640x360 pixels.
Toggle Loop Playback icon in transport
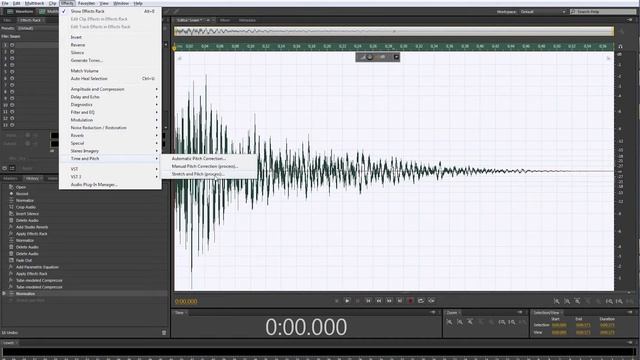coord(421,301)
